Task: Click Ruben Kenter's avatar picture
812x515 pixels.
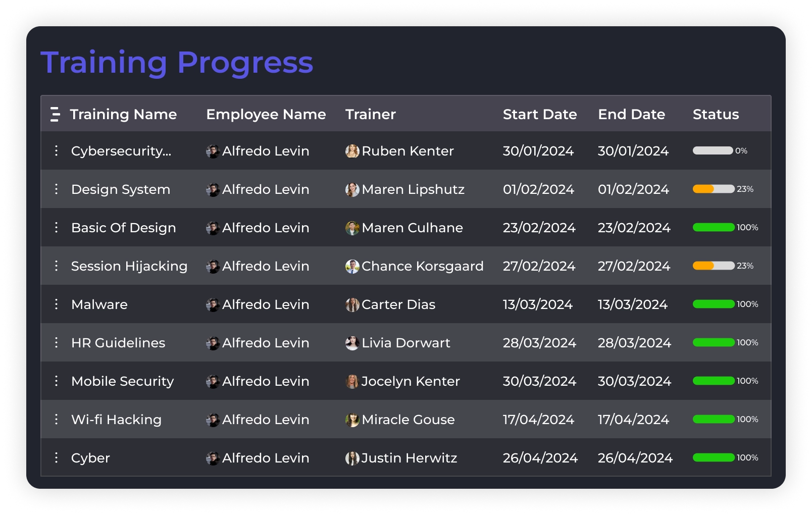Action: [x=352, y=151]
